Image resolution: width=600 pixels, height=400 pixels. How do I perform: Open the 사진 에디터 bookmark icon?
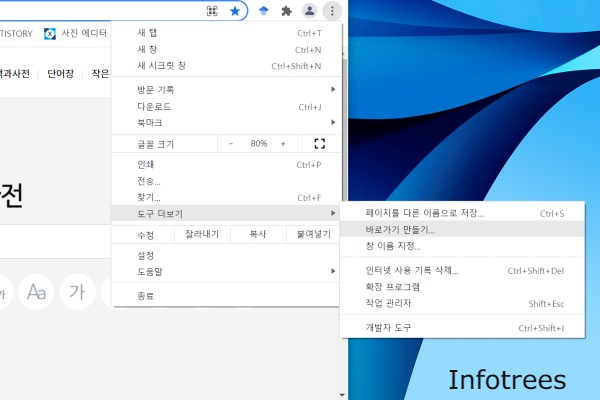[50, 34]
